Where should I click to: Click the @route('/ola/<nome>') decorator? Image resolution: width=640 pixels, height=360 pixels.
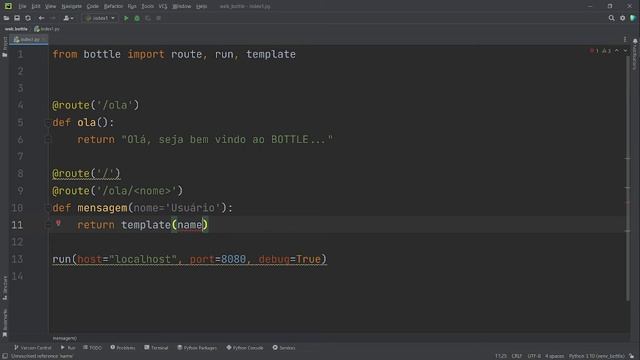[x=118, y=191]
